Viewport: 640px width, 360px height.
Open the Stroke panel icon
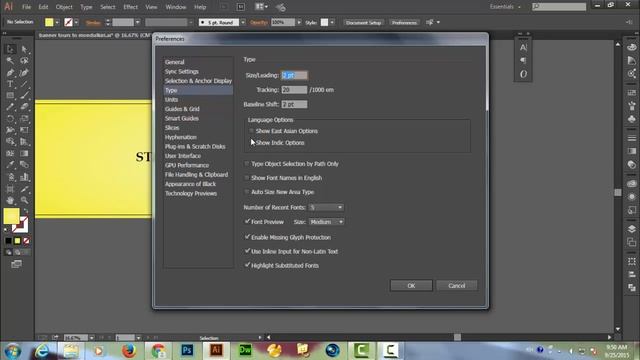pyautogui.click(x=632, y=138)
